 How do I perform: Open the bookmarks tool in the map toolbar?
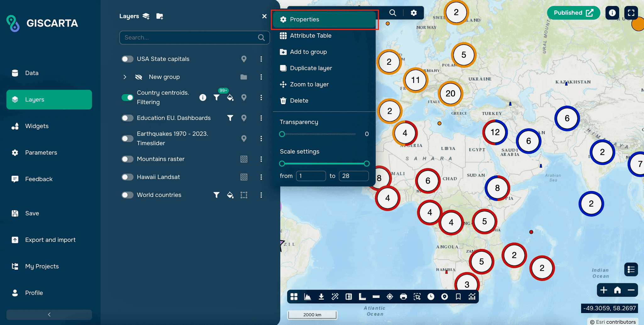pos(458,296)
